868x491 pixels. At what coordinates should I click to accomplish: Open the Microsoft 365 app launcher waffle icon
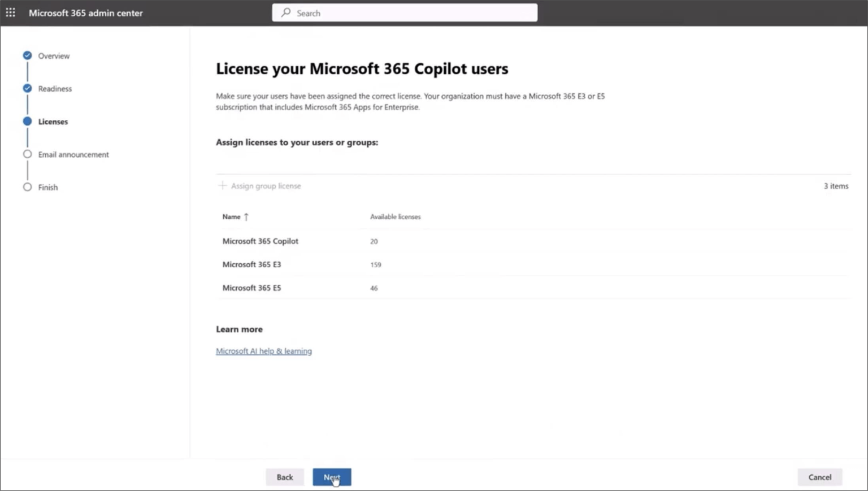[10, 12]
